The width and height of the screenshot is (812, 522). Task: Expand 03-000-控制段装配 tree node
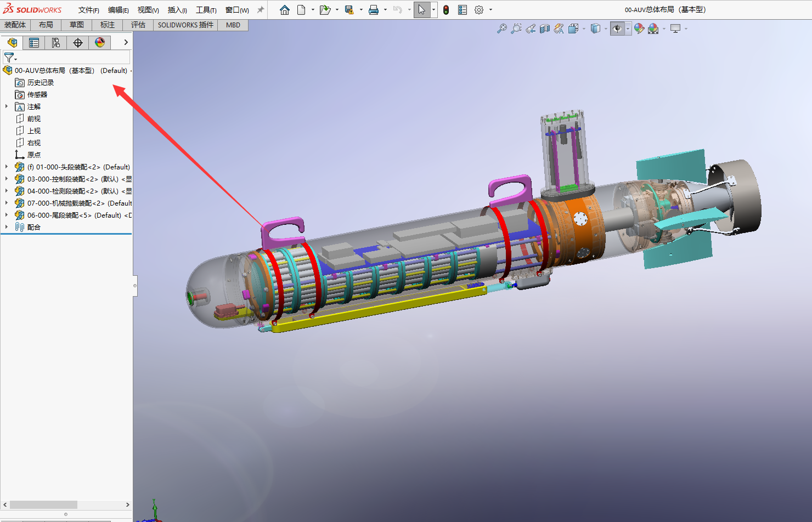click(x=7, y=179)
